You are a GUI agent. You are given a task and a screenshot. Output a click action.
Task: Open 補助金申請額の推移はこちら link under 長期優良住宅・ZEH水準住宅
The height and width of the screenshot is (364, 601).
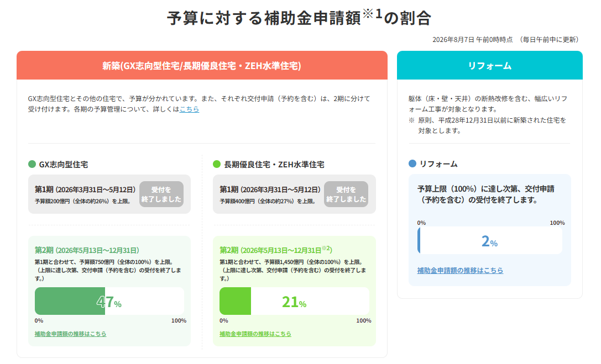click(x=255, y=334)
